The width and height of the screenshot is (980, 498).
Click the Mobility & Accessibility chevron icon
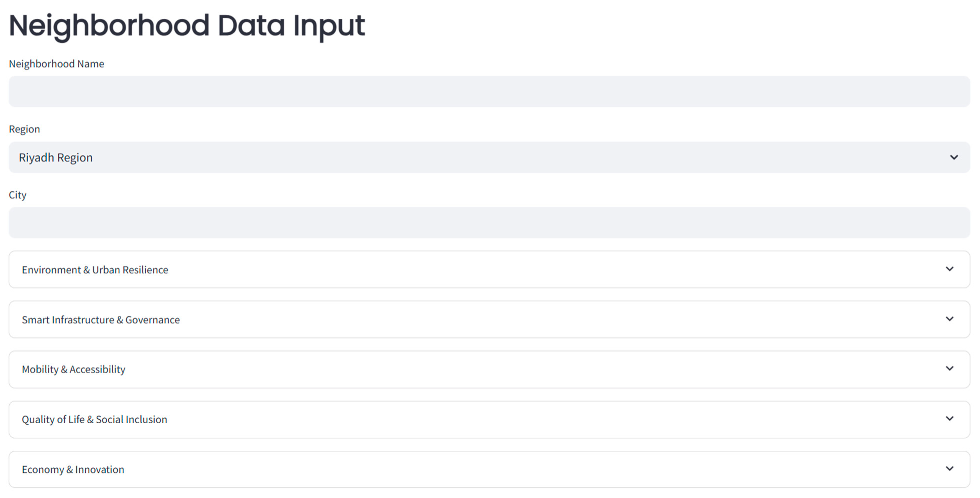[x=950, y=368]
